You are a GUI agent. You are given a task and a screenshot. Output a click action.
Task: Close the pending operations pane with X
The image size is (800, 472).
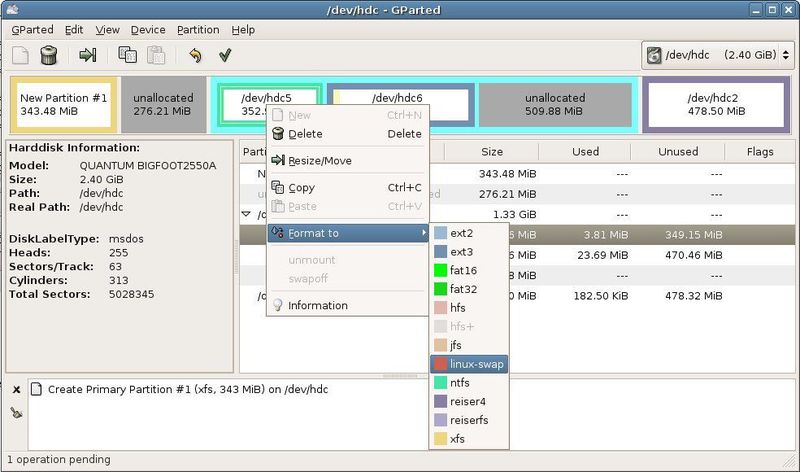pyautogui.click(x=16, y=389)
